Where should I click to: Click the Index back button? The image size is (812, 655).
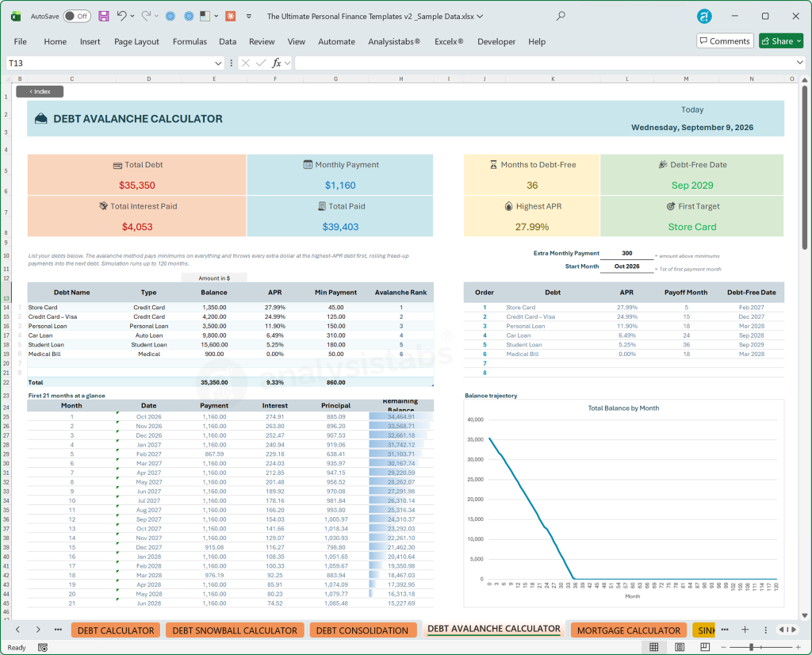pyautogui.click(x=40, y=92)
